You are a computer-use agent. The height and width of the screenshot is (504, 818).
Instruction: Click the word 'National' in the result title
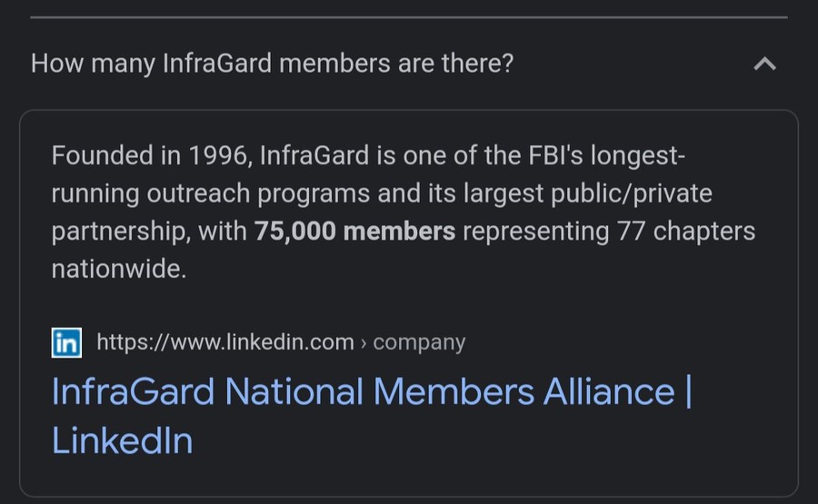pyautogui.click(x=294, y=391)
